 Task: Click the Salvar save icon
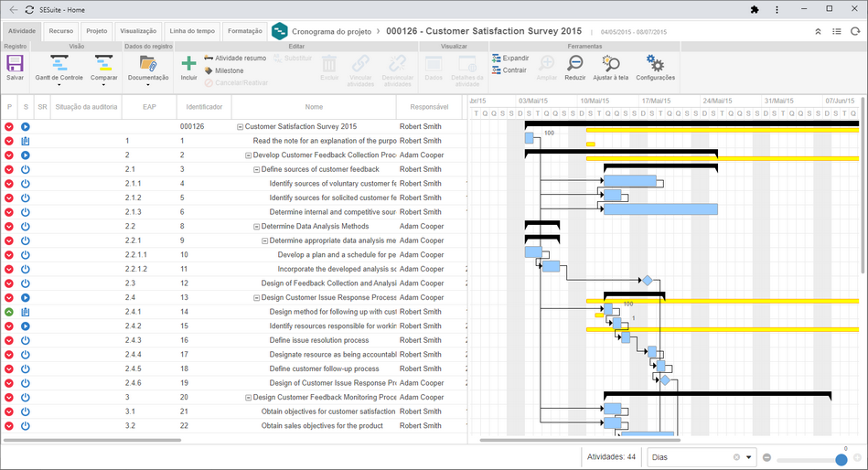pyautogui.click(x=15, y=64)
